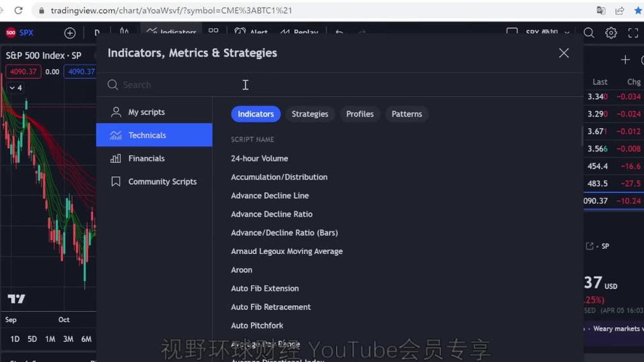Select the 1D time range
This screenshot has height=362, width=644.
(x=15, y=339)
